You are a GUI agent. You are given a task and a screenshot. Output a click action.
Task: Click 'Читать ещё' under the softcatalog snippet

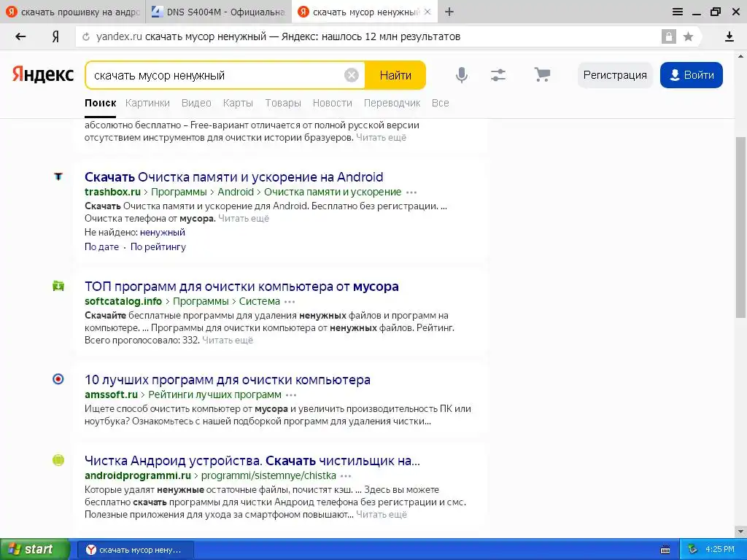click(228, 341)
